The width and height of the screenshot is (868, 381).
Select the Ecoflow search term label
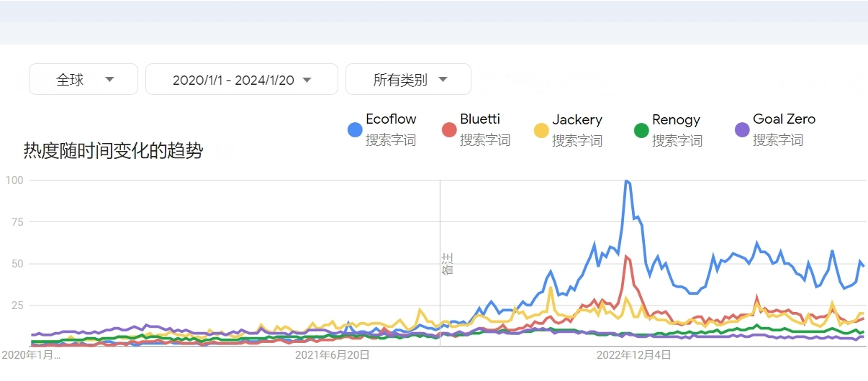pos(391,119)
